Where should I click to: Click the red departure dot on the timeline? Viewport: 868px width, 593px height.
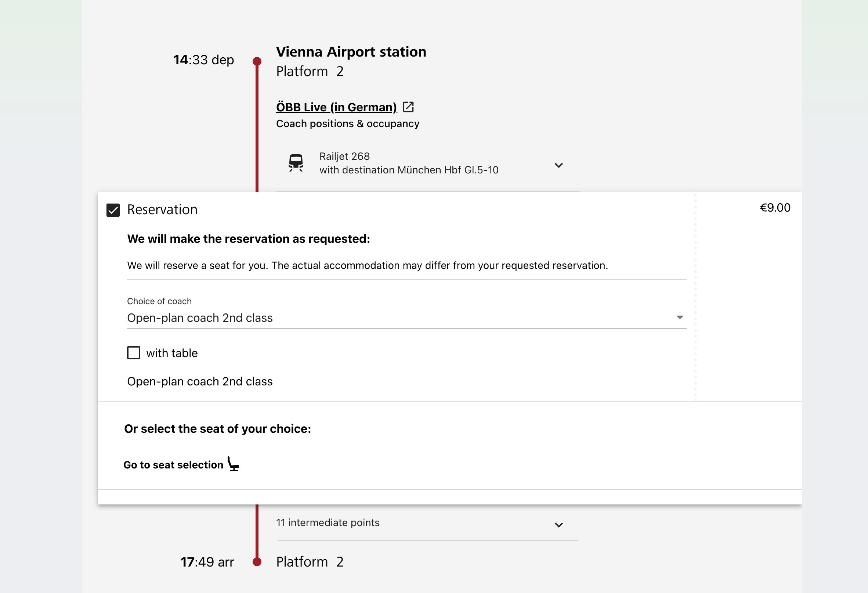[x=257, y=61]
